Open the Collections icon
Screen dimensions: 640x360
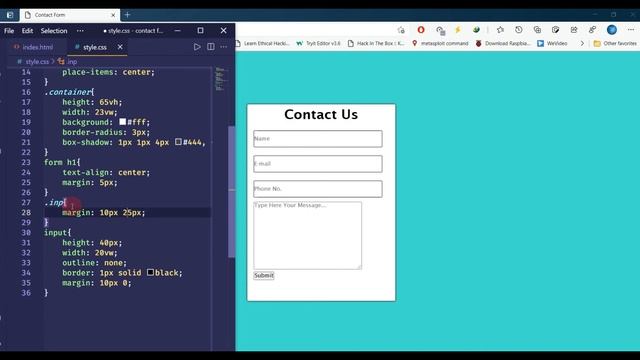pos(537,30)
